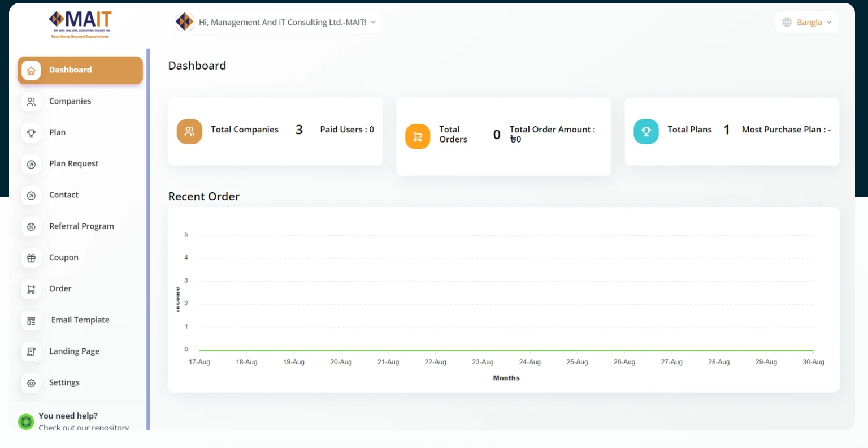Viewport: 868px width, 448px height.
Task: Click the Email Template icon in sidebar
Action: point(31,321)
